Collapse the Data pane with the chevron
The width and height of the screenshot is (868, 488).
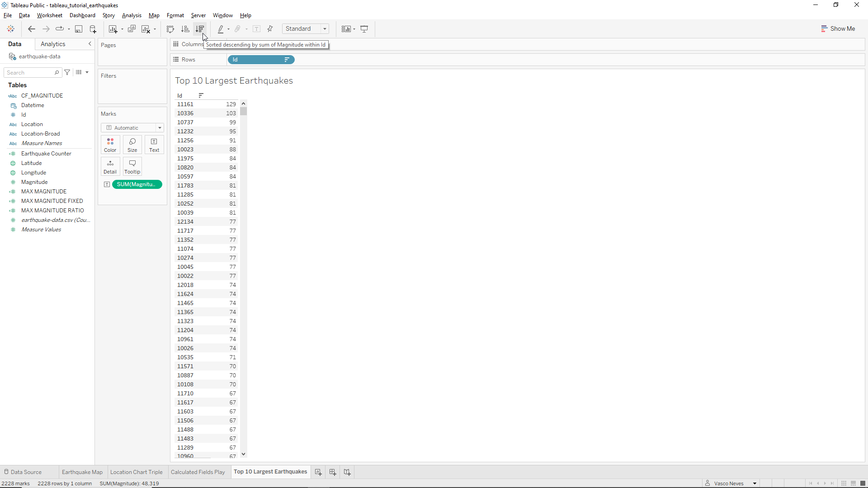(x=90, y=44)
